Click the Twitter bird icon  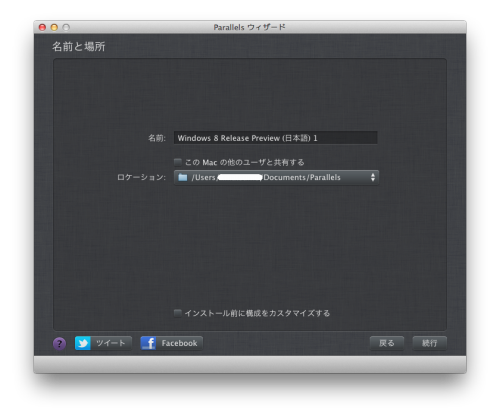pos(83,343)
